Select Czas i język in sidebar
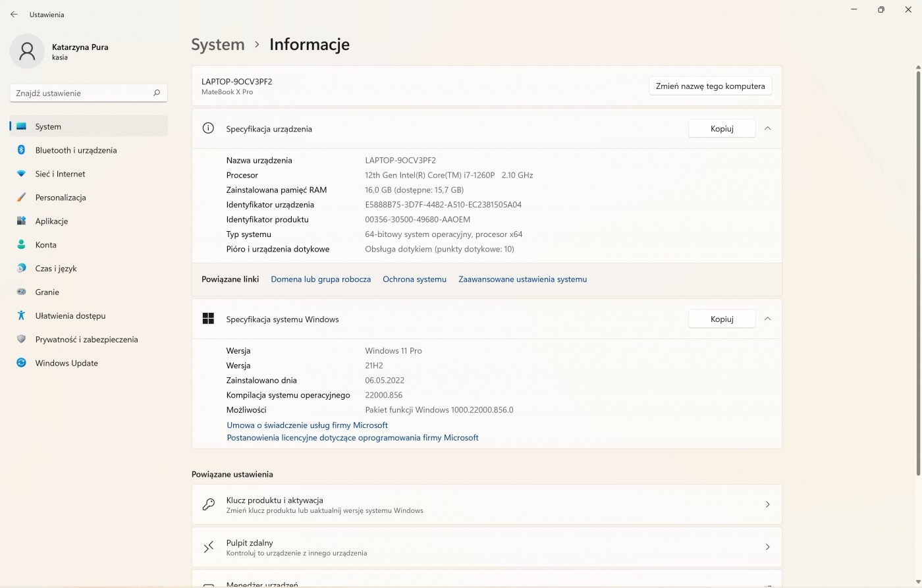 point(56,269)
